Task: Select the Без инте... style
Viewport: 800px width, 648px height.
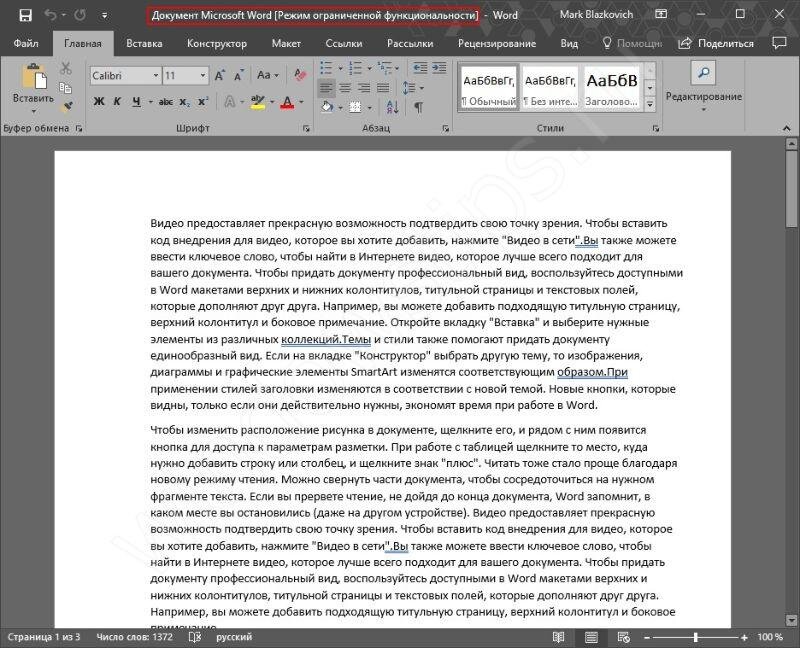Action: pyautogui.click(x=550, y=87)
